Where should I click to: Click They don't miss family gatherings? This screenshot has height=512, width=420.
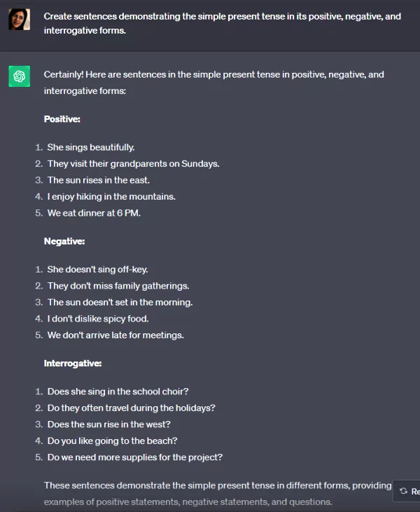pyautogui.click(x=118, y=286)
